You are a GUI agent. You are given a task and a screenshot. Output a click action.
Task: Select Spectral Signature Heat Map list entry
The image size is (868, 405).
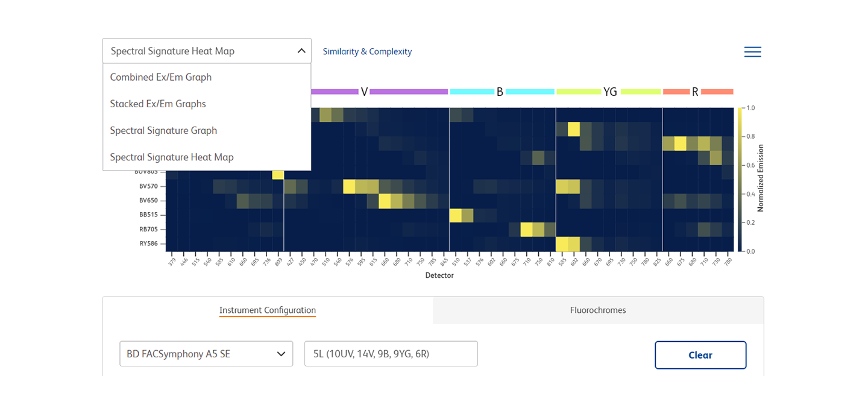point(172,157)
